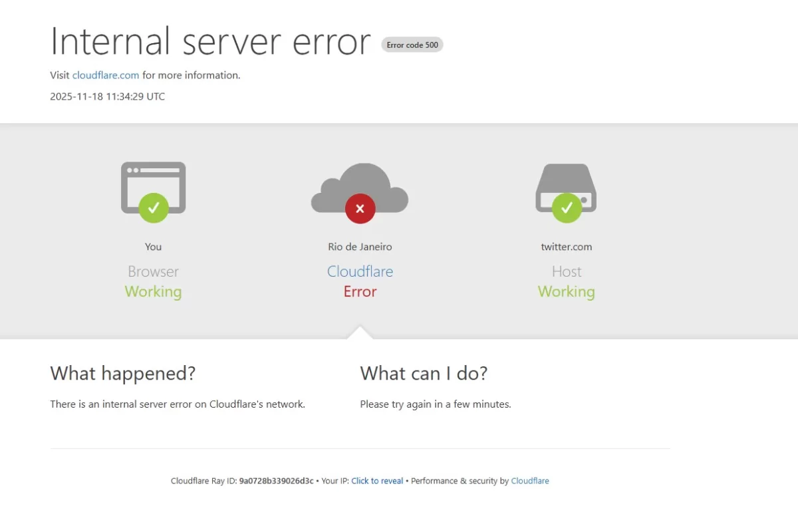Click the Browser Working status label
The height and width of the screenshot is (532, 798).
[x=153, y=281]
